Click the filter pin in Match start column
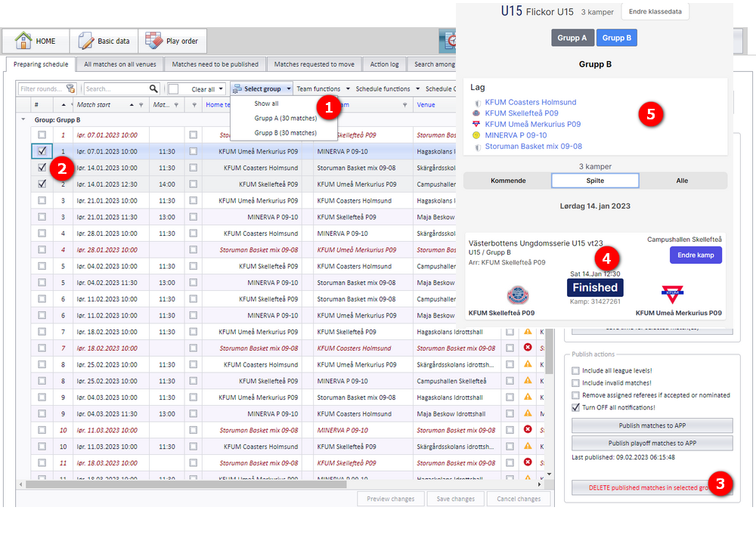The height and width of the screenshot is (535, 756). (x=141, y=105)
